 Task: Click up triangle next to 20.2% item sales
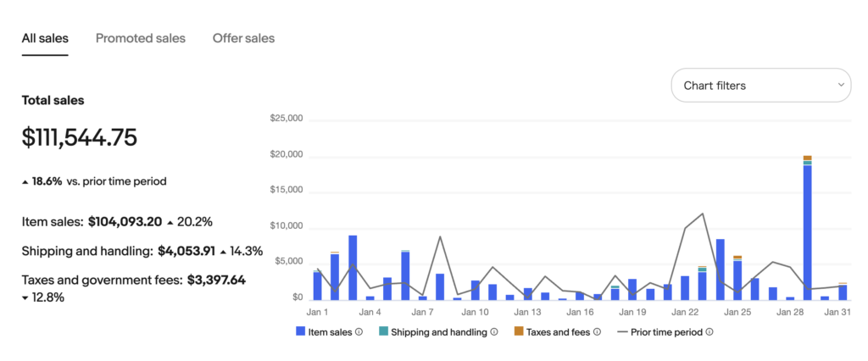coord(170,222)
